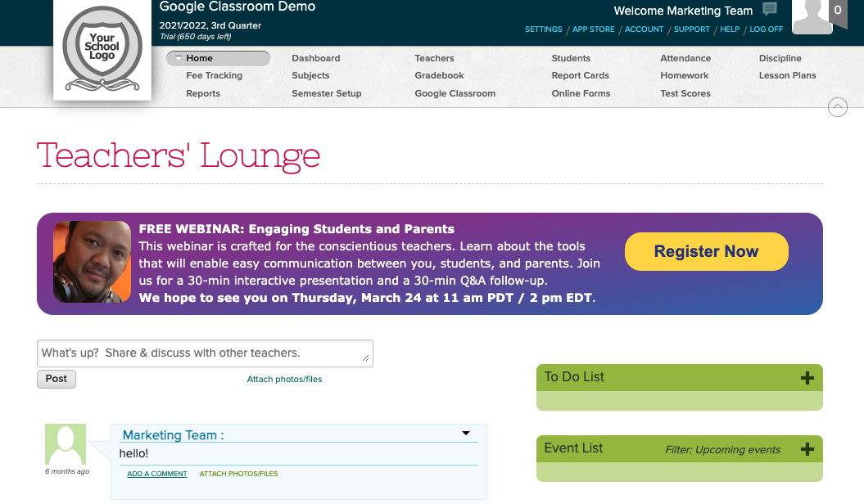Open the post options dropdown arrow
The height and width of the screenshot is (504, 864).
tap(466, 434)
